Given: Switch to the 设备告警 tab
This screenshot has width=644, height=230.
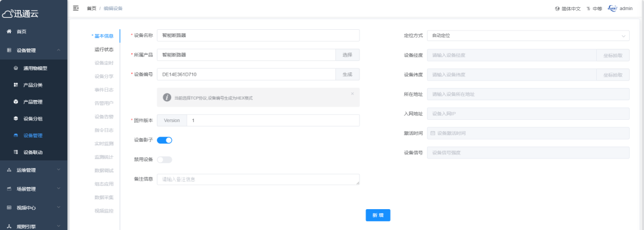Looking at the screenshot, I should [x=104, y=117].
